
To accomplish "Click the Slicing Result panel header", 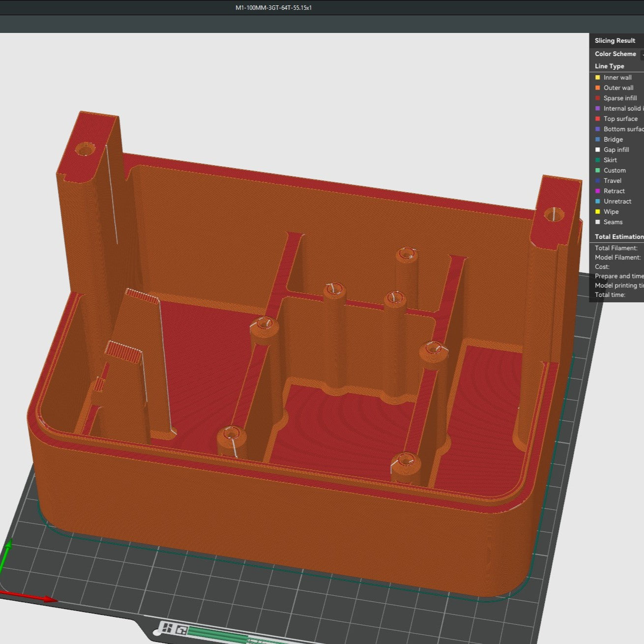I will (x=615, y=40).
